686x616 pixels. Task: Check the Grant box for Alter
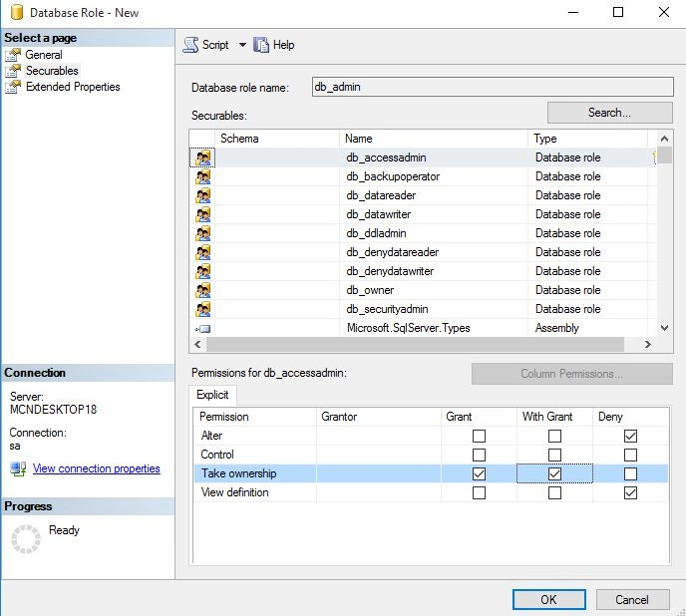click(479, 436)
